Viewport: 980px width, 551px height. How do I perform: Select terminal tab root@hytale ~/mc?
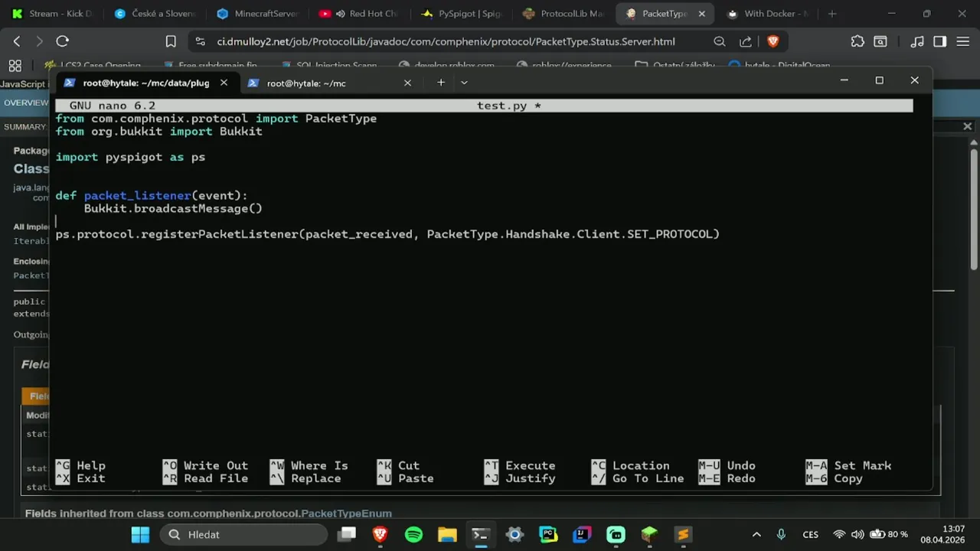306,83
